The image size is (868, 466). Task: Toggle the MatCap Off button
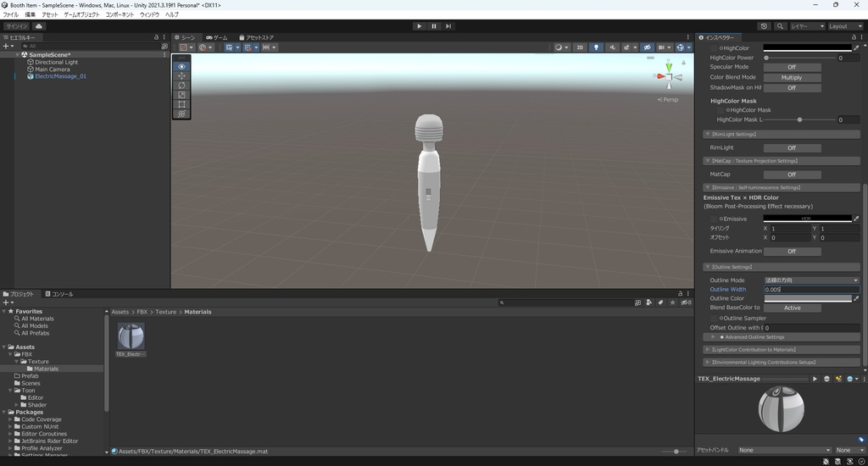(792, 175)
